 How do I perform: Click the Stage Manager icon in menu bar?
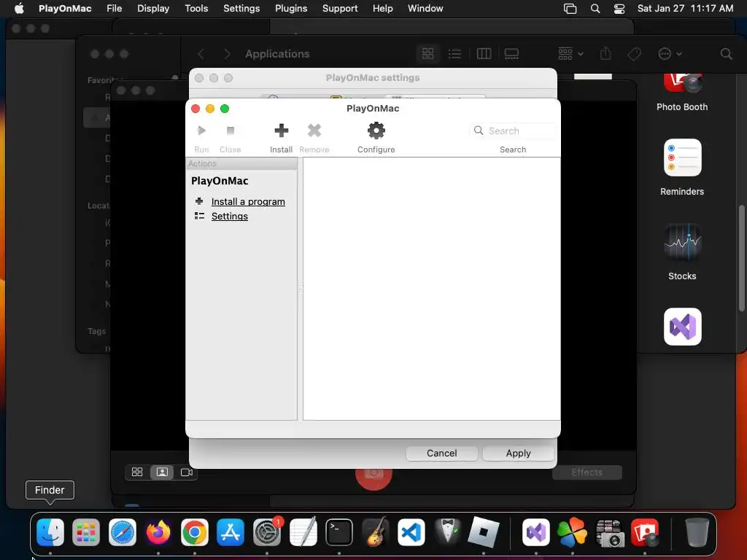570,8
